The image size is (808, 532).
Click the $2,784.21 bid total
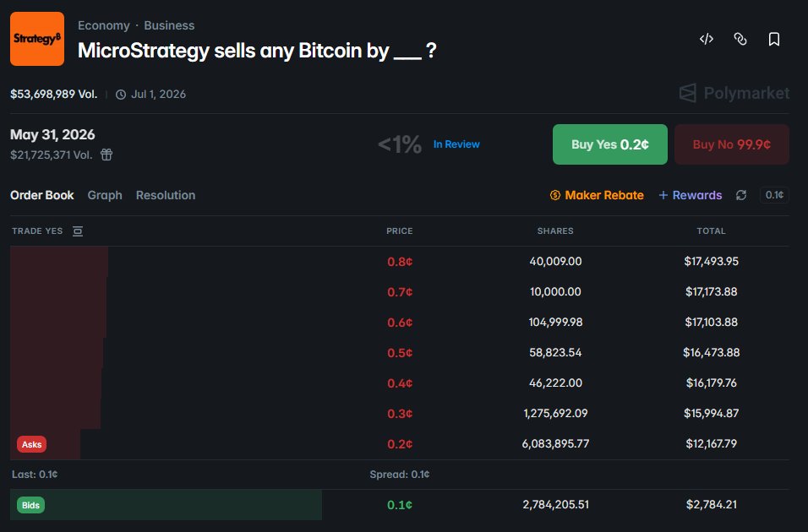[x=711, y=504]
